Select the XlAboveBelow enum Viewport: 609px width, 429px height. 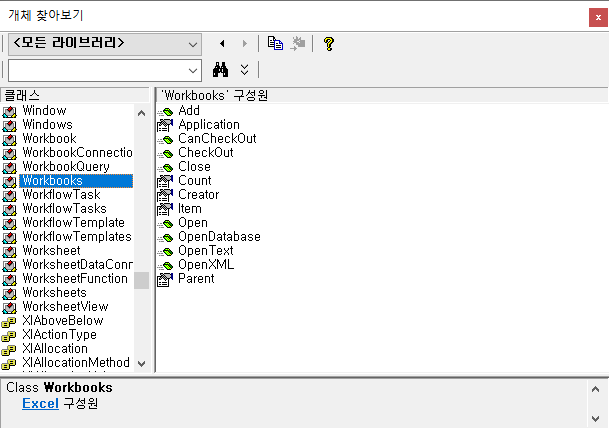[x=63, y=320]
